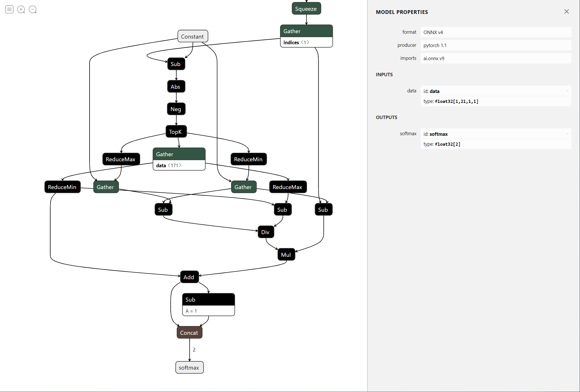
Task: Select the Constant node
Action: 193,36
